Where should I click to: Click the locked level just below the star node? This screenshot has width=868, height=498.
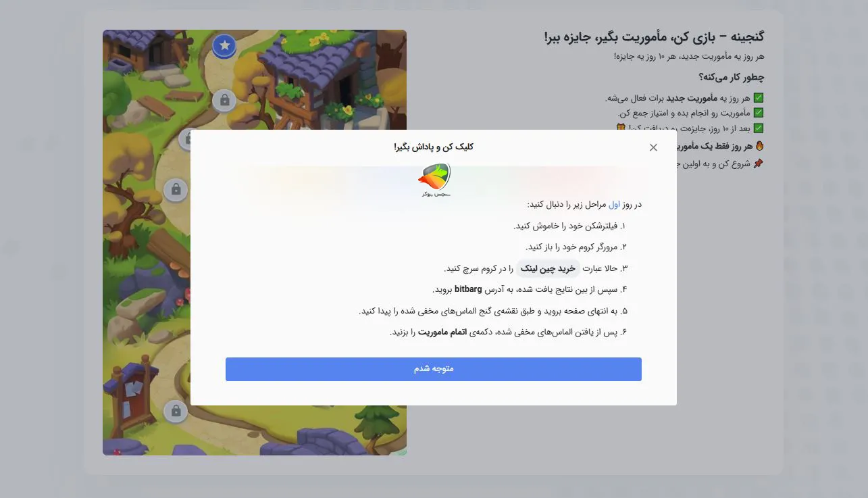point(224,101)
